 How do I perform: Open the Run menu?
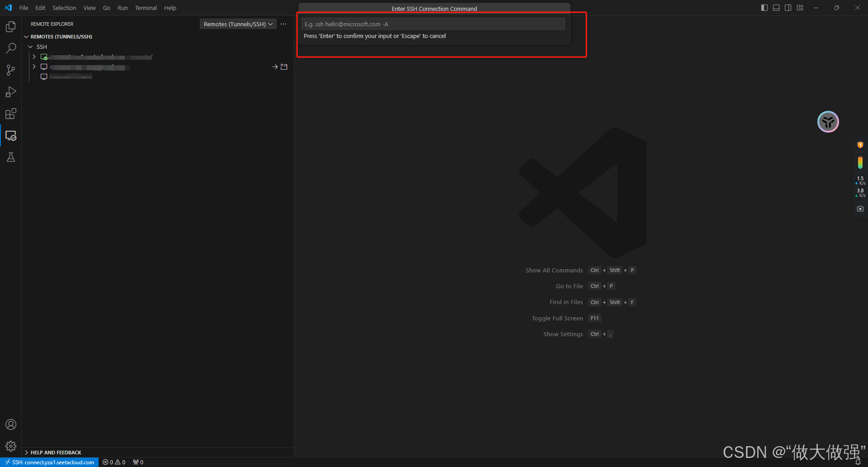click(x=123, y=8)
